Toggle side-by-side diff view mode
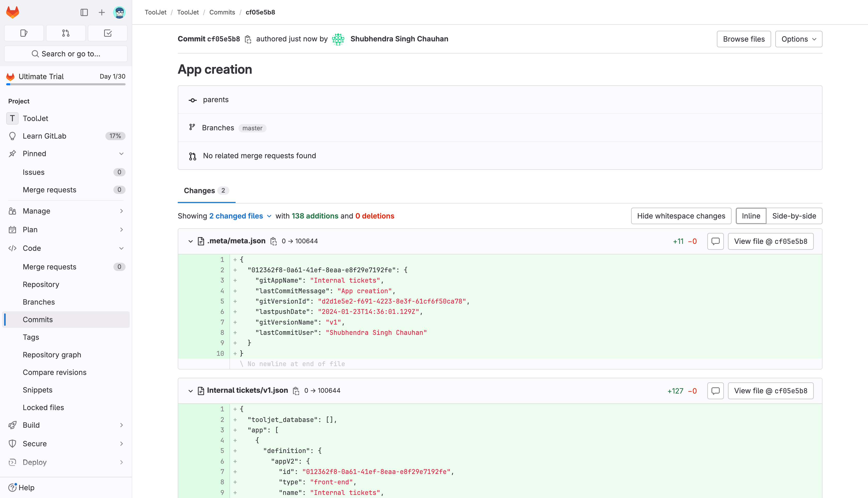Image resolution: width=868 pixels, height=498 pixels. click(x=794, y=216)
